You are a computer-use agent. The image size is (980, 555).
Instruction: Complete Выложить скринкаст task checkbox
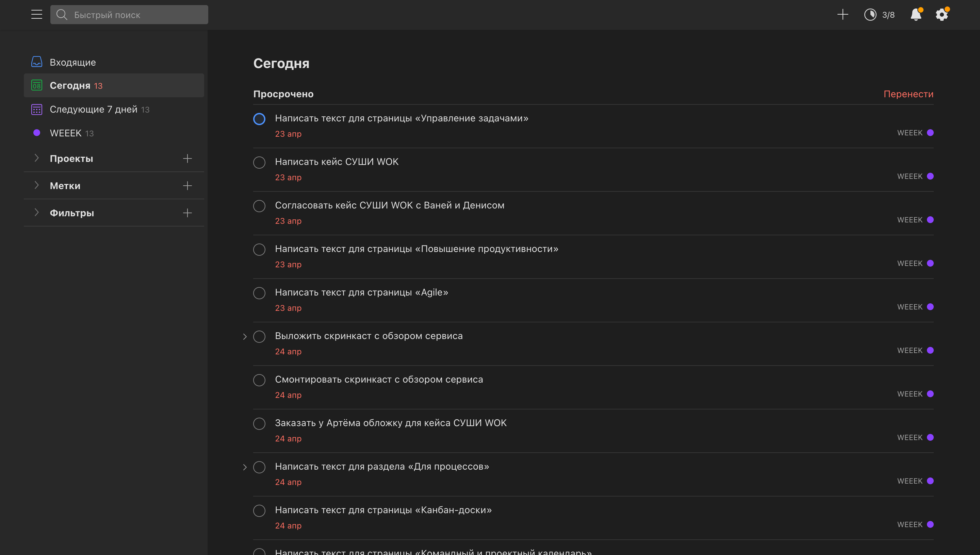click(259, 337)
